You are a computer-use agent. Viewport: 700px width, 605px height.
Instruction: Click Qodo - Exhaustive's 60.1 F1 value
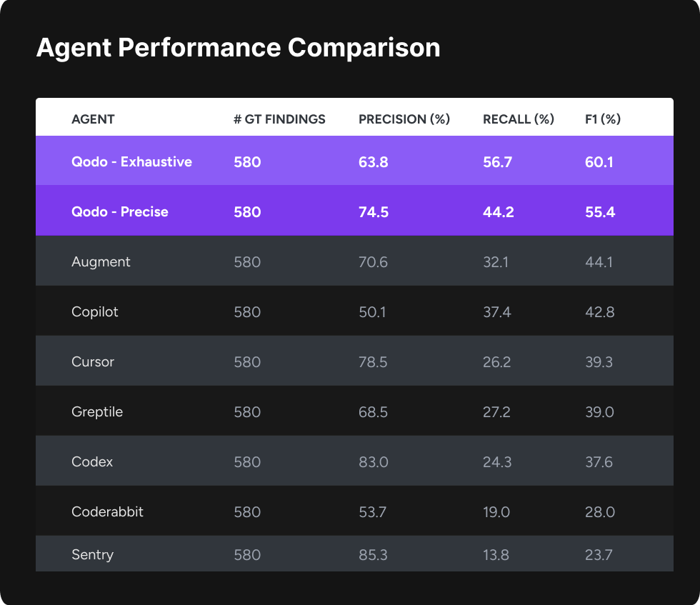click(x=599, y=162)
